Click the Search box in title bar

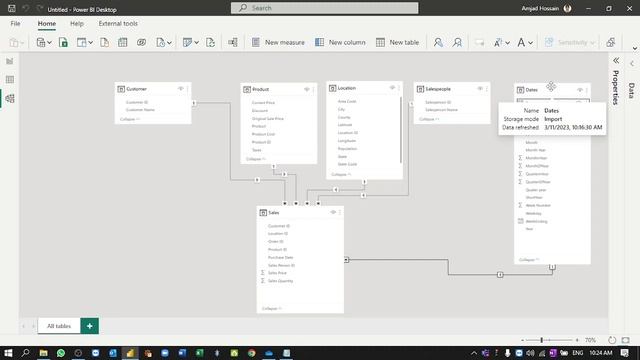coord(324,8)
